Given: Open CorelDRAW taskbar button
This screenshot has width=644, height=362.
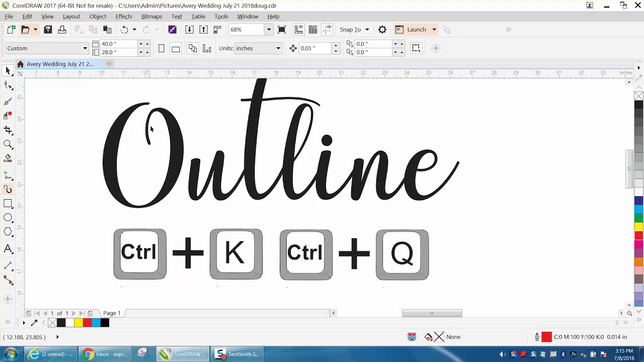Looking at the screenshot, I should 182,354.
